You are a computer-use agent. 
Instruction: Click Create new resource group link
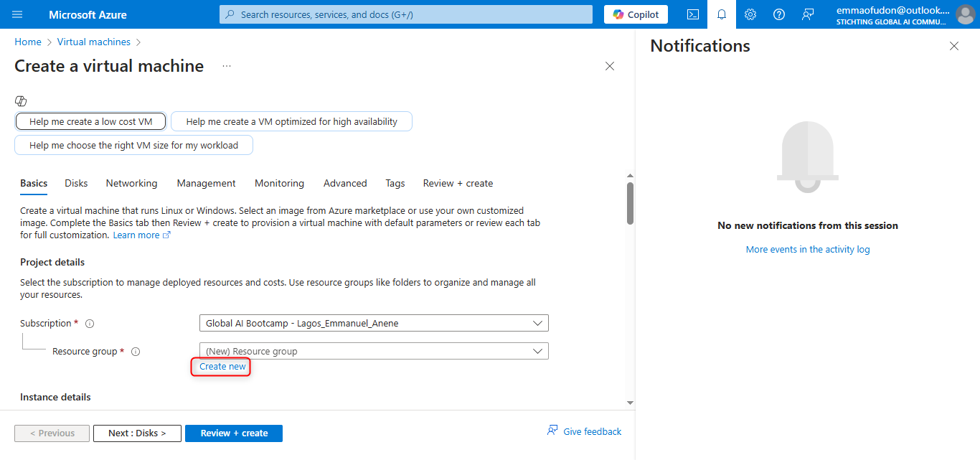[222, 367]
